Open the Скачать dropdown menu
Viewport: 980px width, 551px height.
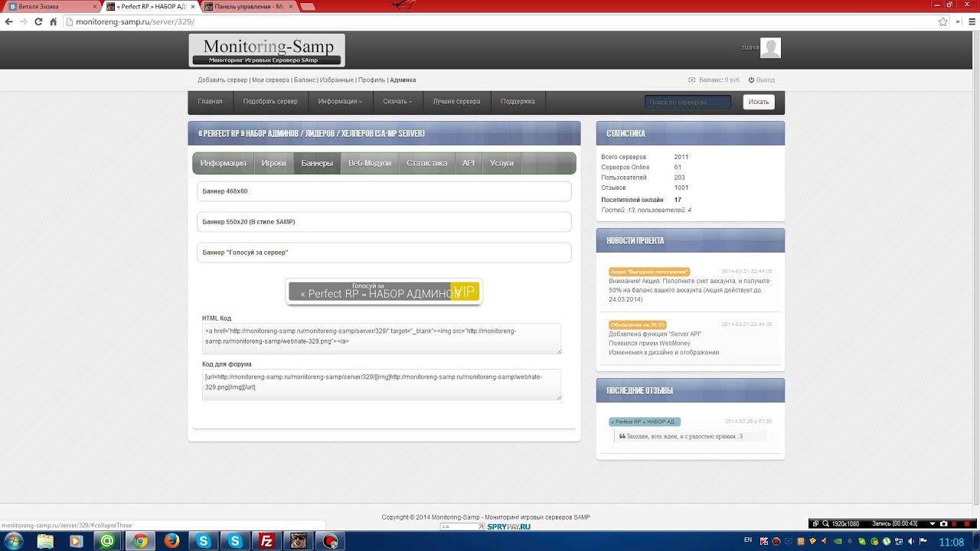pyautogui.click(x=397, y=102)
